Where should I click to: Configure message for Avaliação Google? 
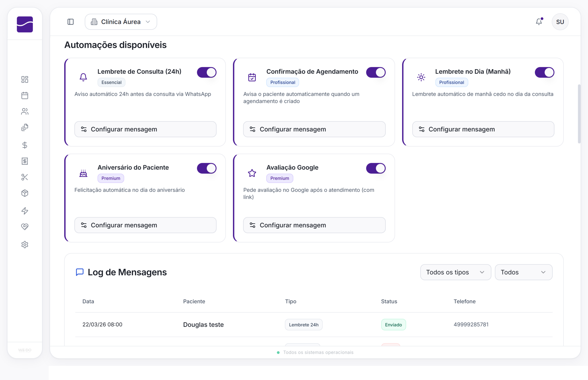314,225
